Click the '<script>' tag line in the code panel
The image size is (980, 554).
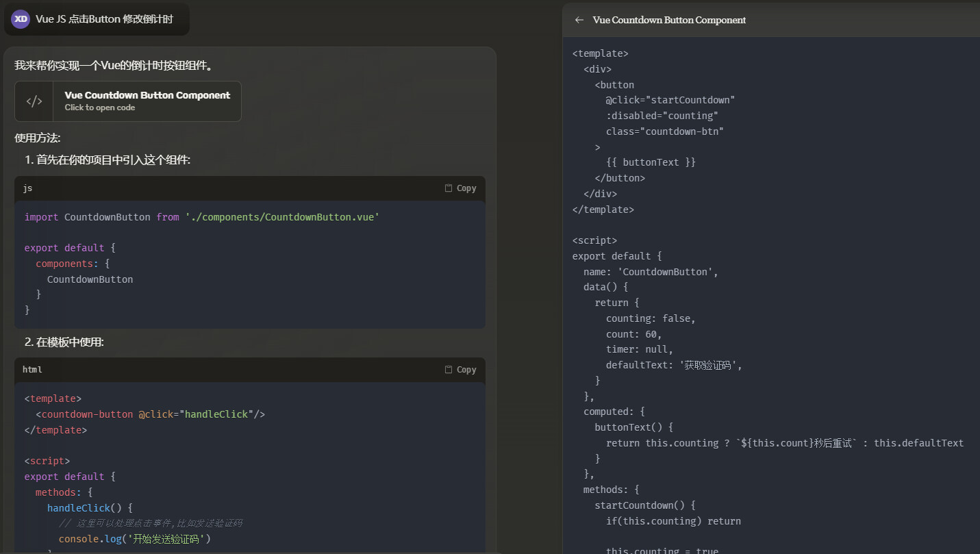tap(594, 240)
